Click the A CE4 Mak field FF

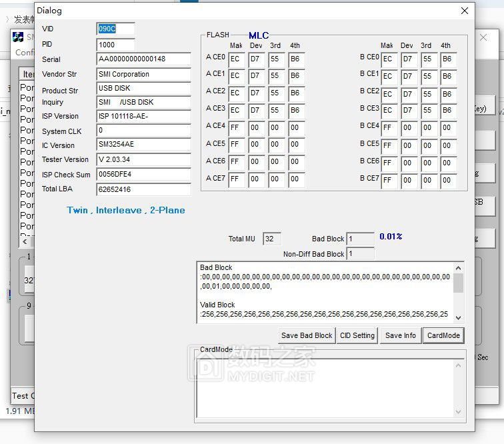click(x=237, y=128)
